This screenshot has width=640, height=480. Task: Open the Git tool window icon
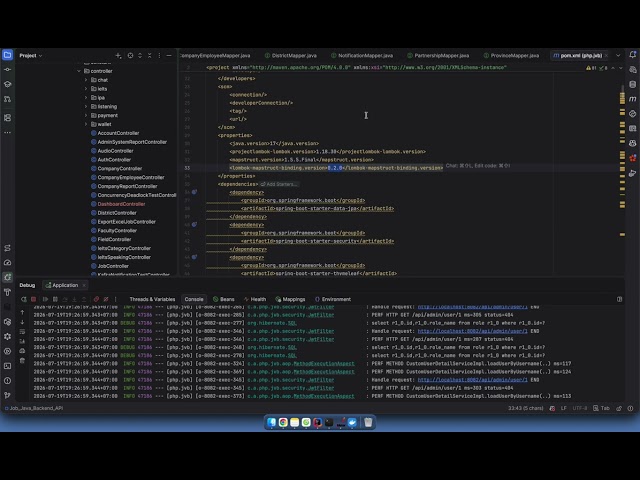[7, 395]
